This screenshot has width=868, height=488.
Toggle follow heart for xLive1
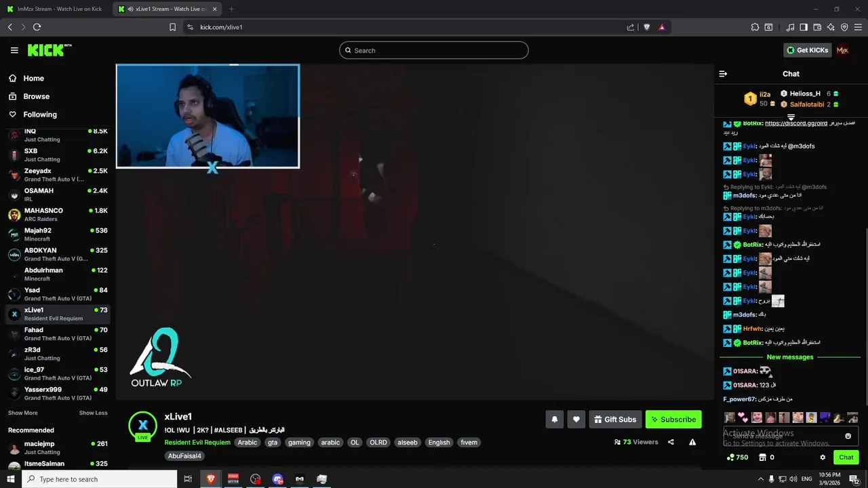576,420
